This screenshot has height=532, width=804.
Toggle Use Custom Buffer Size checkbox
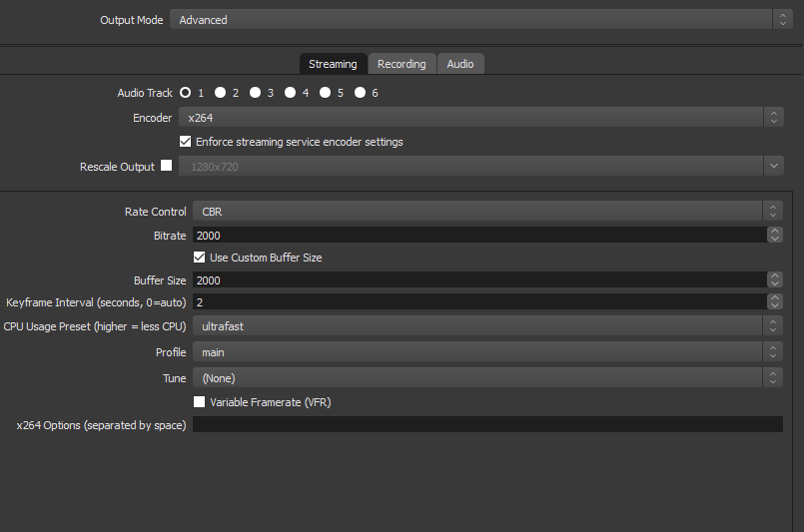point(199,258)
